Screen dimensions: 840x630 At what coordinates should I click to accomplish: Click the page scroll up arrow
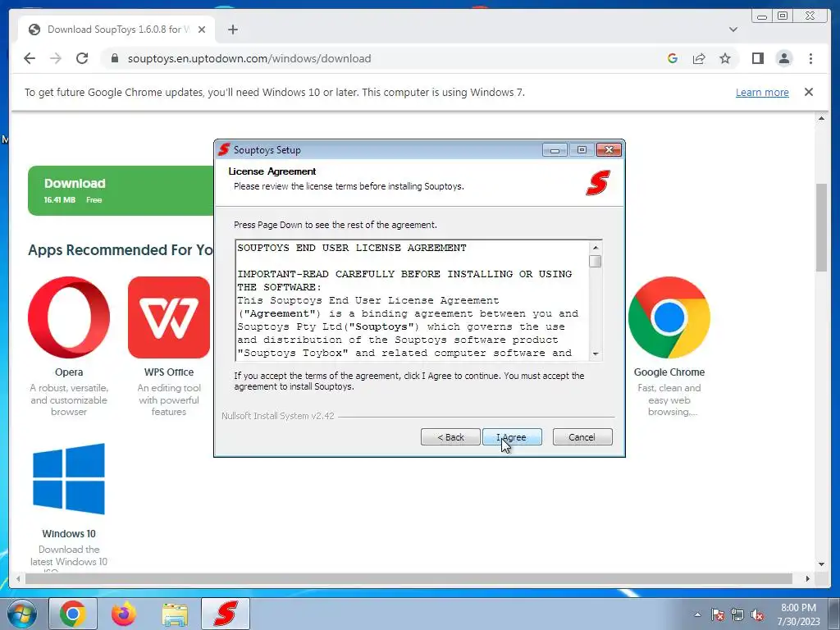click(x=821, y=118)
